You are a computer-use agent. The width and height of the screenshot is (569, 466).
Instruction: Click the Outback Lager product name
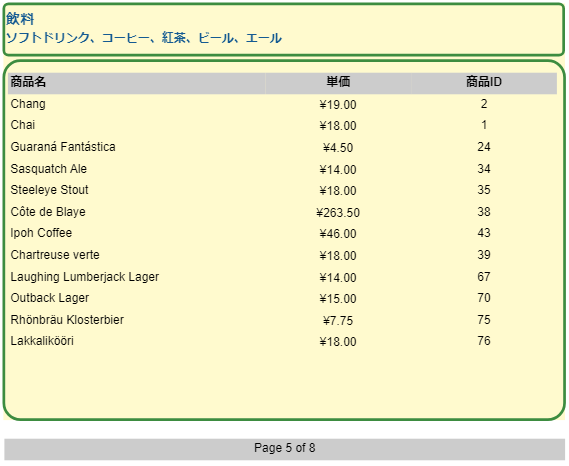pos(50,298)
